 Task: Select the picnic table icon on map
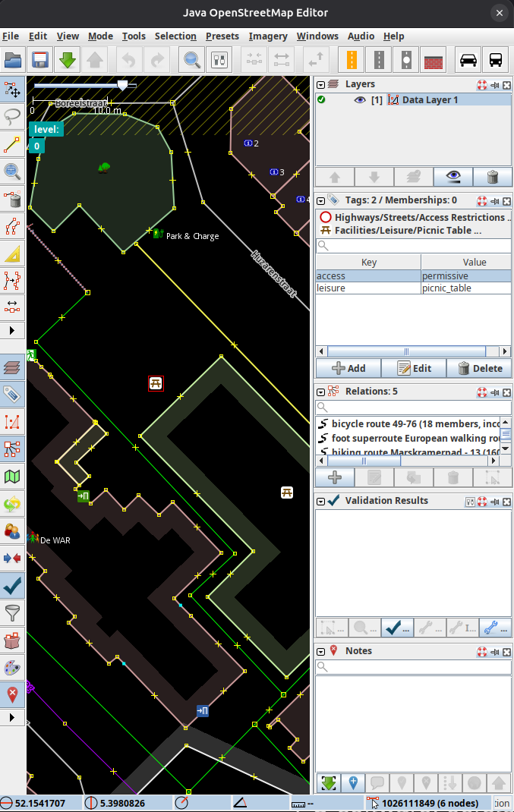[x=156, y=383]
